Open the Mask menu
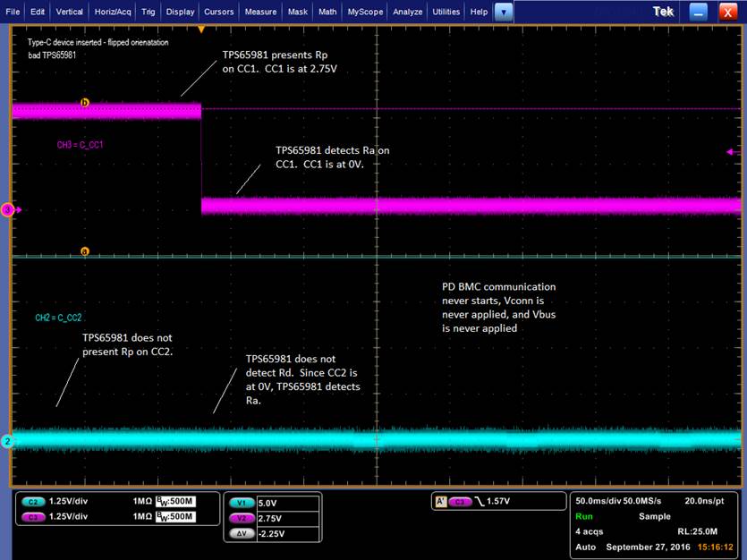Image resolution: width=747 pixels, height=560 pixels. tap(297, 12)
